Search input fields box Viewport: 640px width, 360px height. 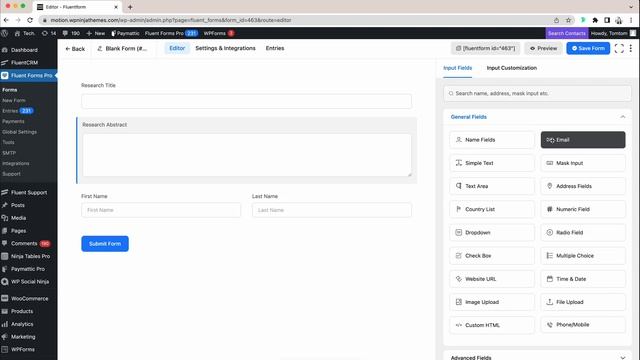point(537,93)
